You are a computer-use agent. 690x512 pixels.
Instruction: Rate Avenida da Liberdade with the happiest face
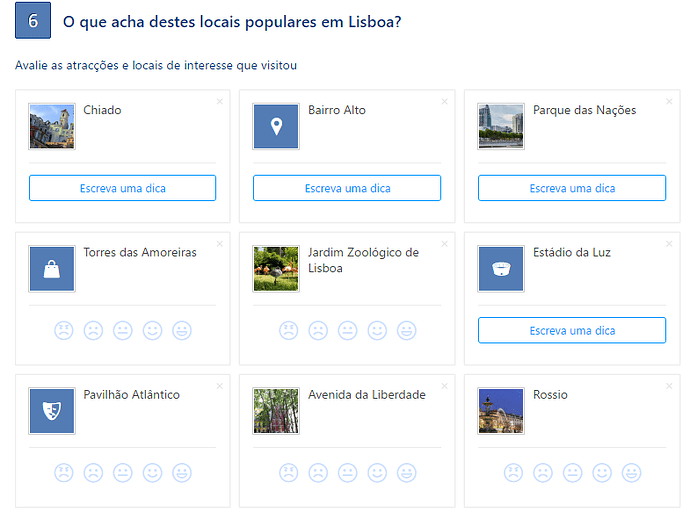click(x=407, y=472)
